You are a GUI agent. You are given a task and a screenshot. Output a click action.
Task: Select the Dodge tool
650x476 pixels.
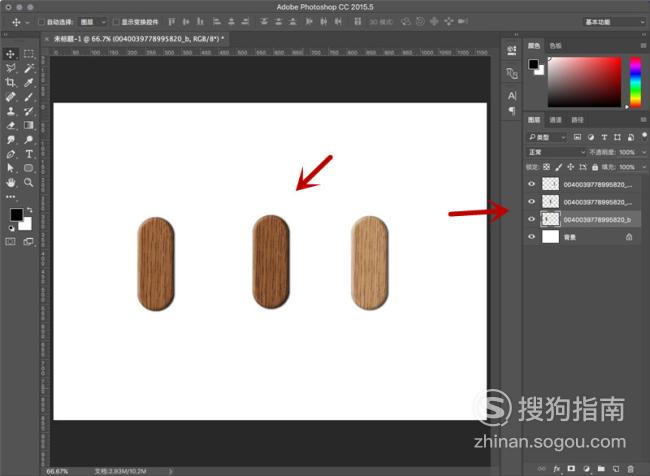tap(29, 139)
